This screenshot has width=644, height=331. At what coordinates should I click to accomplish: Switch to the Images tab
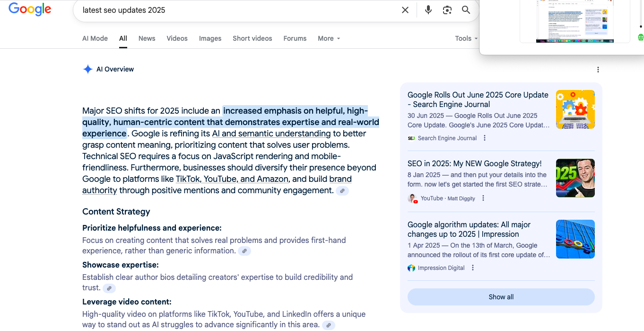coord(210,38)
